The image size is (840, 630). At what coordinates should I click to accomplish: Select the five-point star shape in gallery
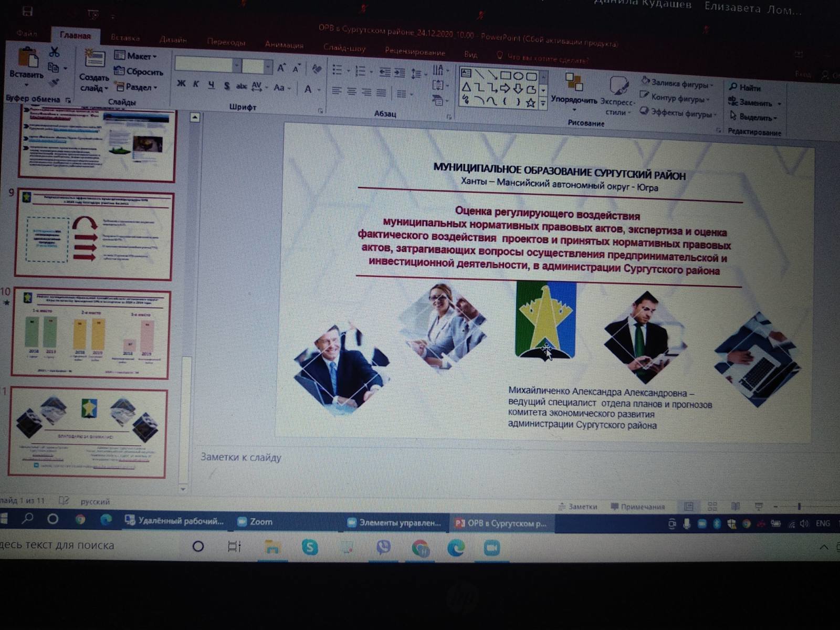tap(531, 103)
